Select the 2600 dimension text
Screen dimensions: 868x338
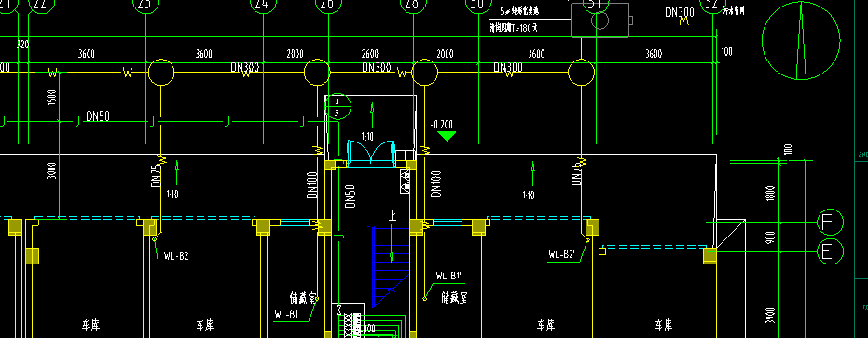370,54
